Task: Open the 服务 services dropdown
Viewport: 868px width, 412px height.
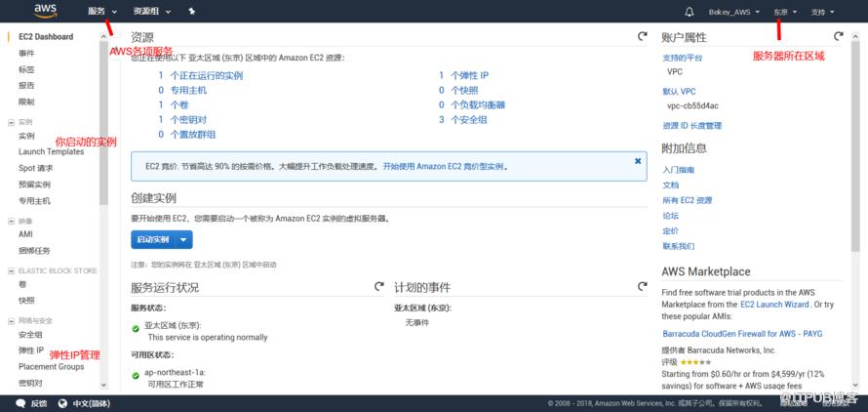Action: click(102, 11)
